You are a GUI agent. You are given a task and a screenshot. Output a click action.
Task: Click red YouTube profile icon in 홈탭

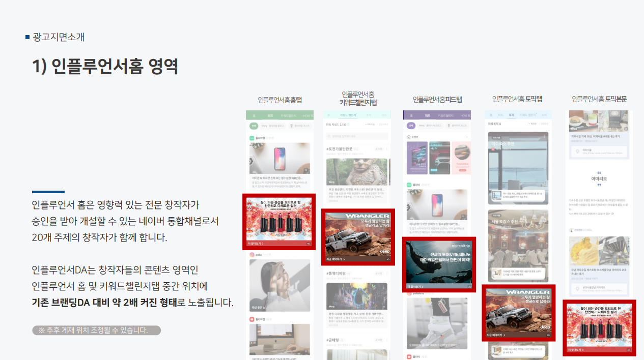251,319
